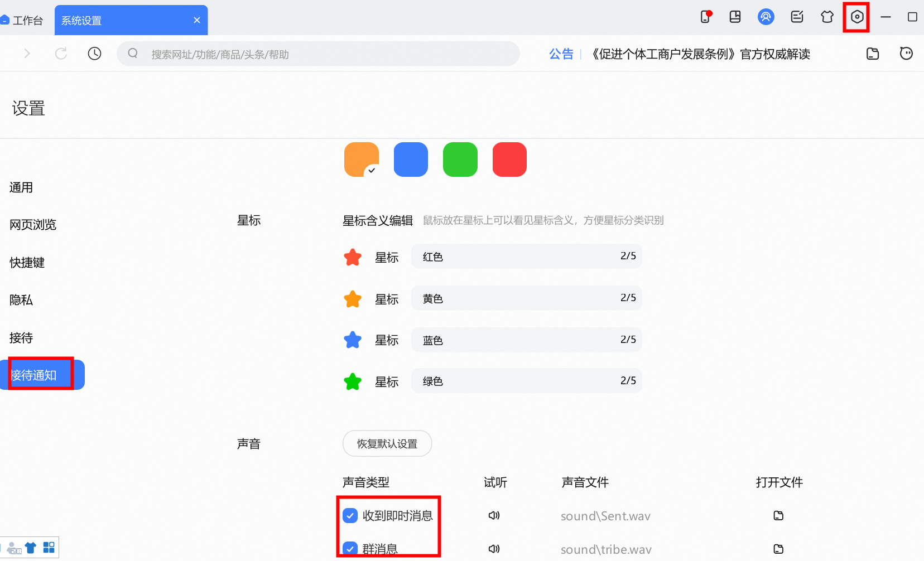Viewport: 924px width, 561px height.
Task: Switch to the 工作台 tab
Action: (22, 20)
